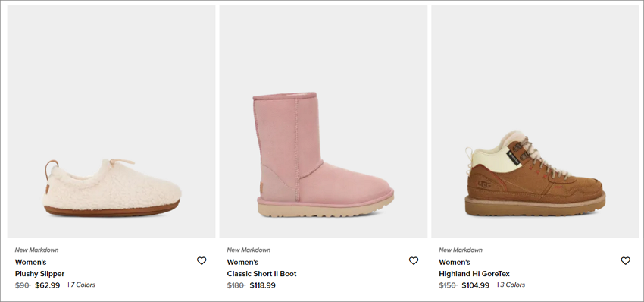This screenshot has height=302, width=644.
Task: Click the $62.99 sale price
Action: (x=47, y=285)
